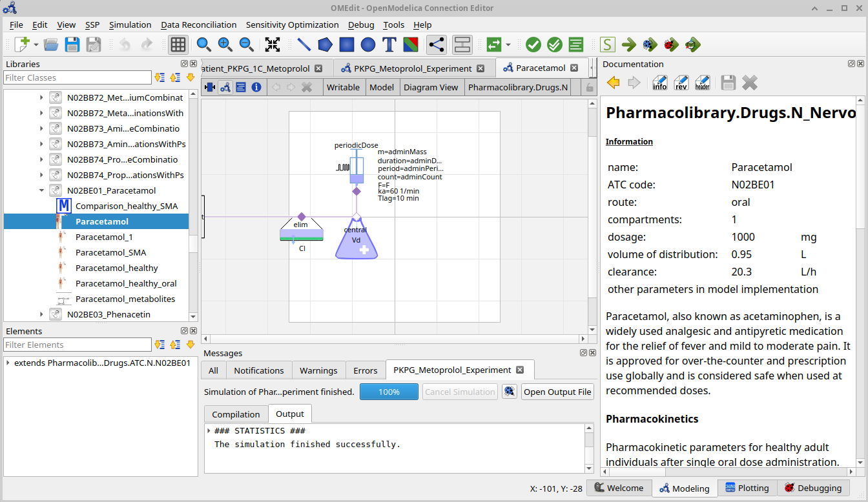Image resolution: width=868 pixels, height=502 pixels.
Task: Select Paracetamol_healthy_oral in Libraries tree
Action: click(x=126, y=283)
